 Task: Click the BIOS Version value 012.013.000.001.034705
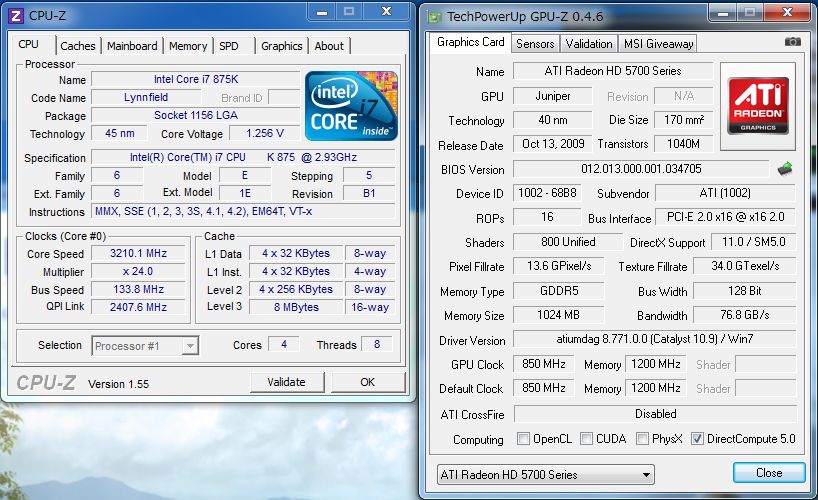pos(641,169)
